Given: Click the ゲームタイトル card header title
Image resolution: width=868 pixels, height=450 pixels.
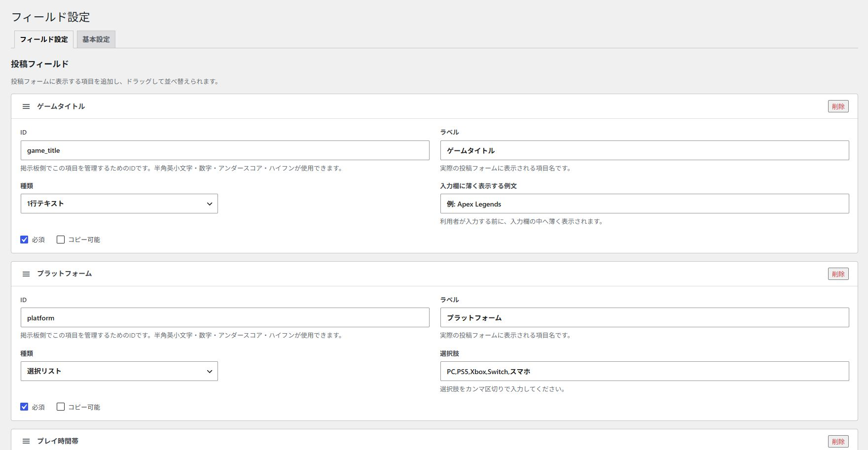Looking at the screenshot, I should pos(61,106).
